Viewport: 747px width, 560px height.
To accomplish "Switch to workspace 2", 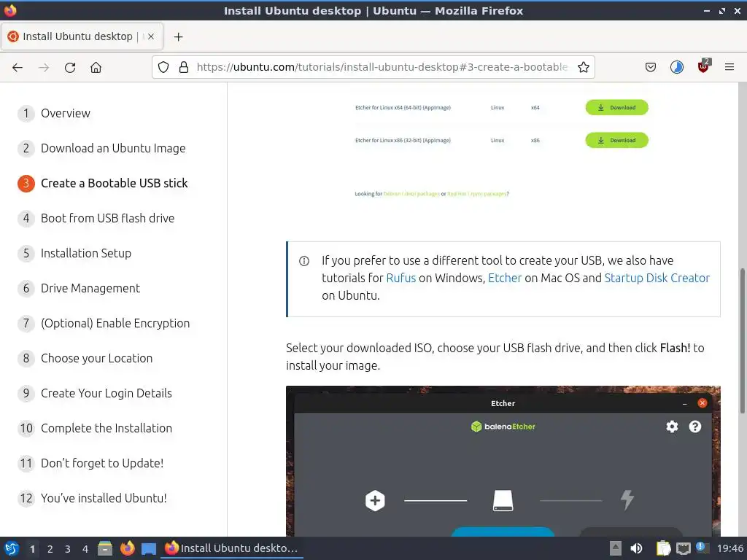I will coord(50,549).
